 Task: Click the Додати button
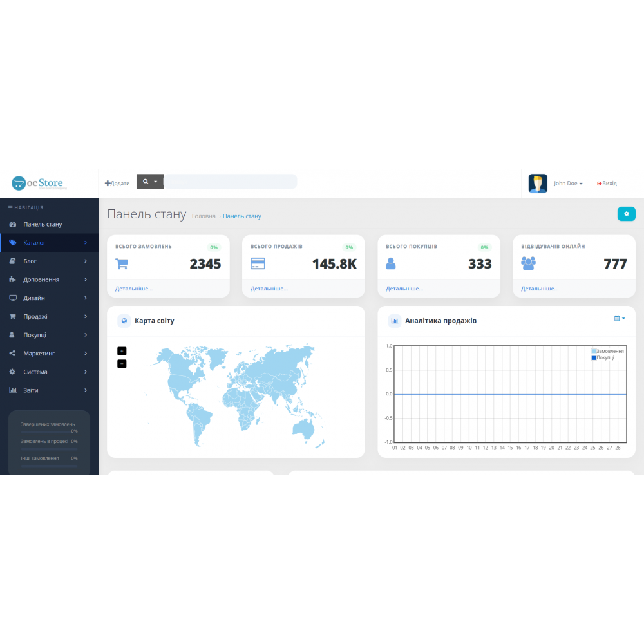pyautogui.click(x=117, y=184)
